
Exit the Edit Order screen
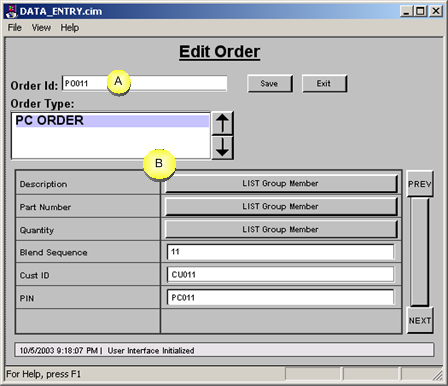point(324,83)
